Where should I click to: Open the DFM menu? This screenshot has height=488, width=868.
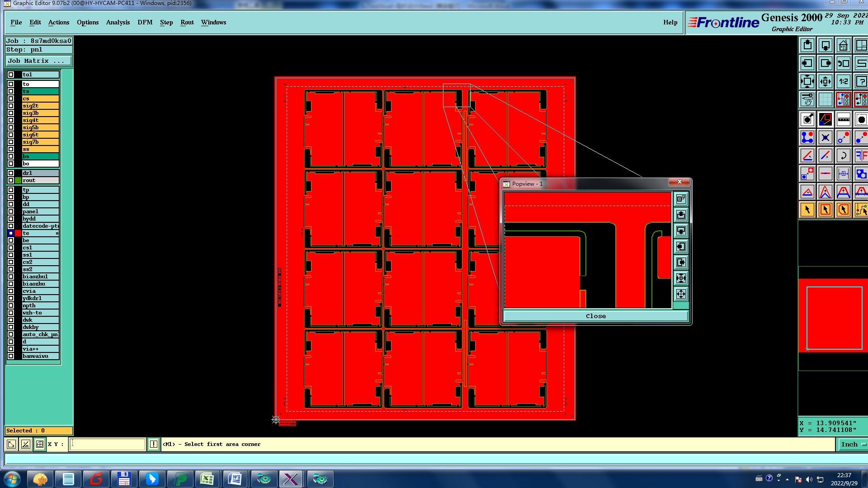(x=145, y=22)
